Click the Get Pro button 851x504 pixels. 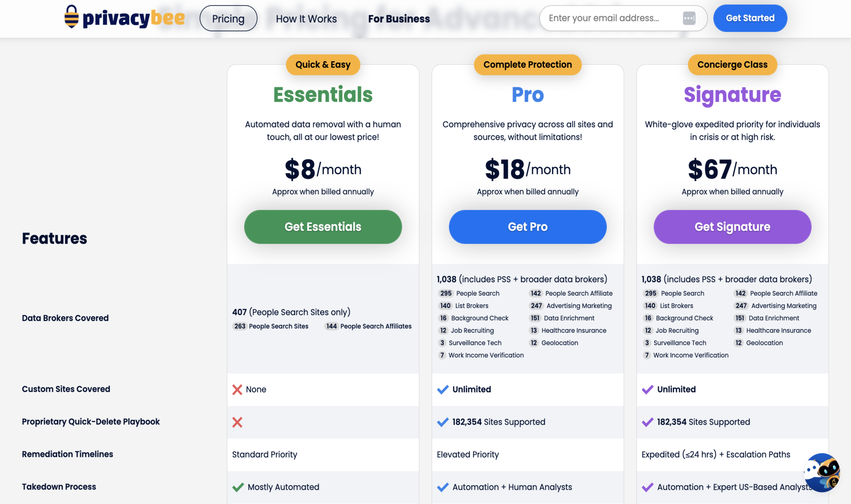tap(527, 227)
